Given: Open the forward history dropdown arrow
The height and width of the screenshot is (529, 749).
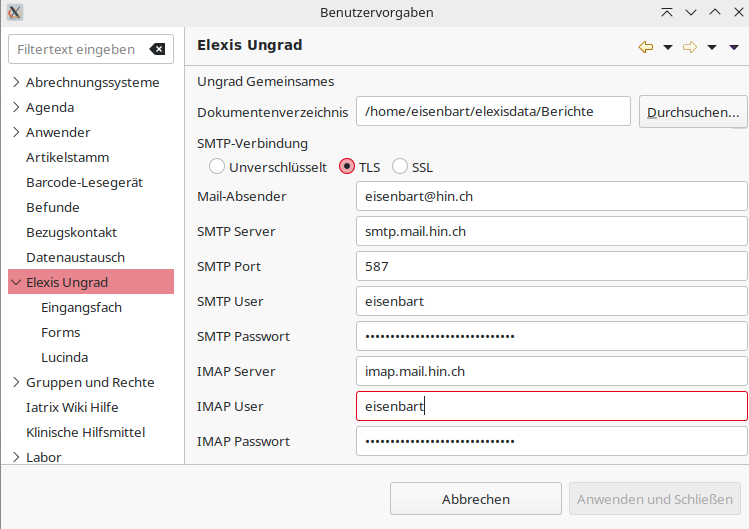Looking at the screenshot, I should 712,47.
